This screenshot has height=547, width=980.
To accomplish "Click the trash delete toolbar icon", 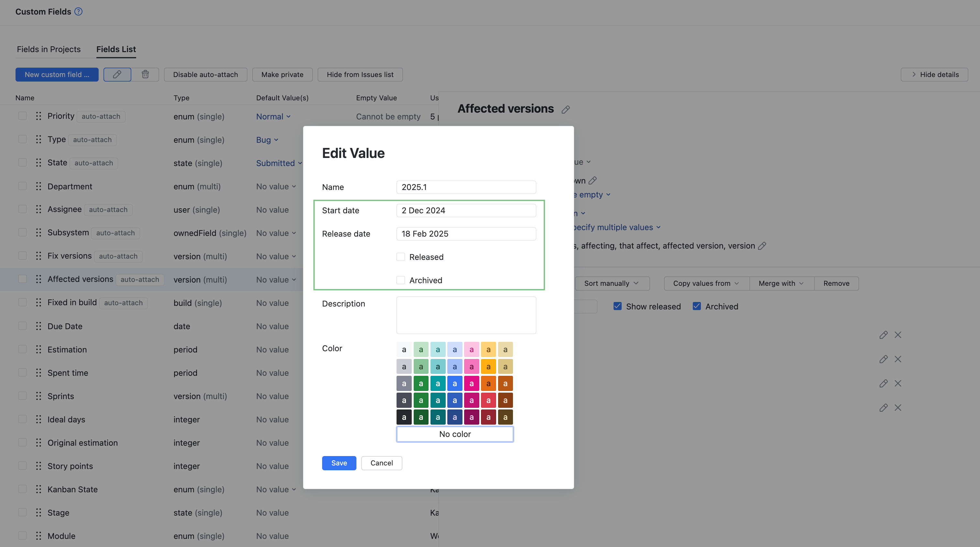I will [x=145, y=74].
